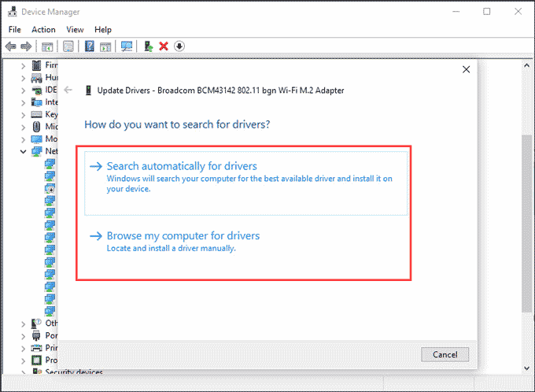Click the Monitors category icon

click(36, 139)
